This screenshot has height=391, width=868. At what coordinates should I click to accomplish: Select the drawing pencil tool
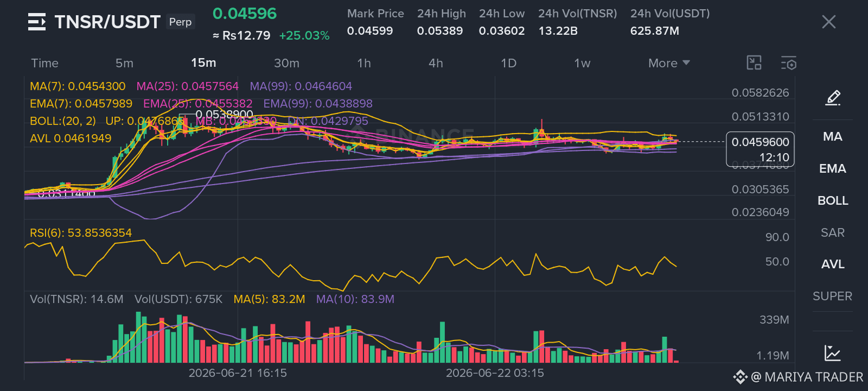click(833, 98)
